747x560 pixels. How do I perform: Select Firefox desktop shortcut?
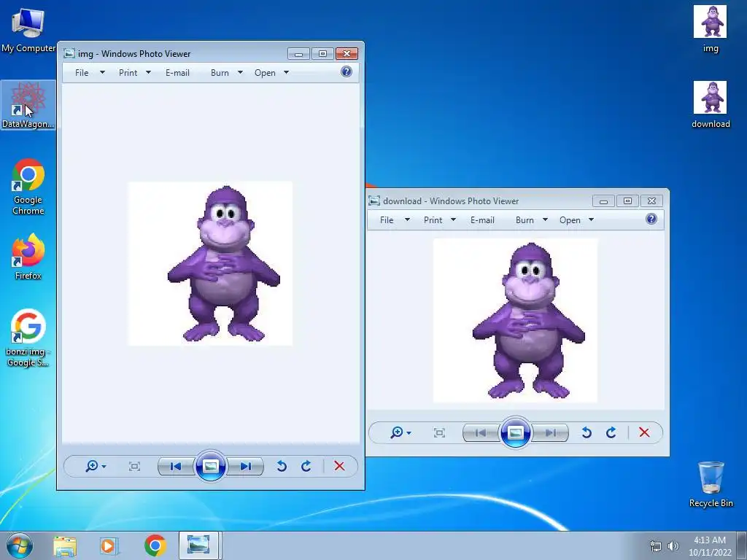28,257
